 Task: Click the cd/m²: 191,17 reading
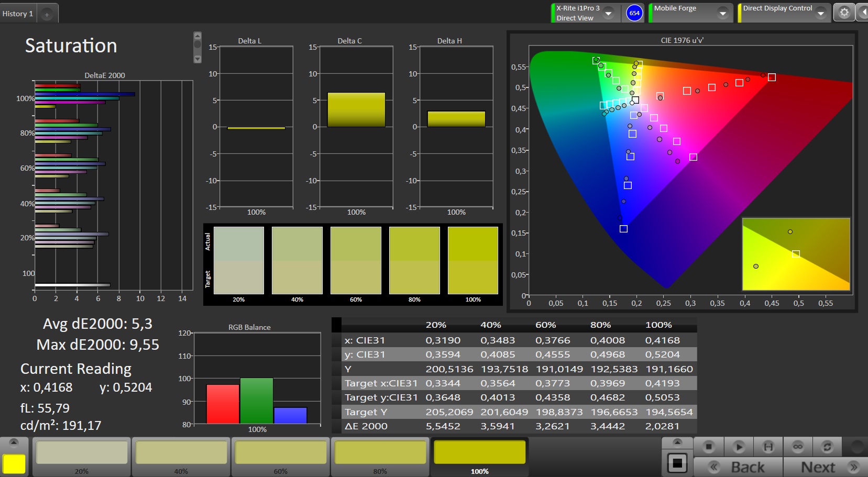click(61, 425)
